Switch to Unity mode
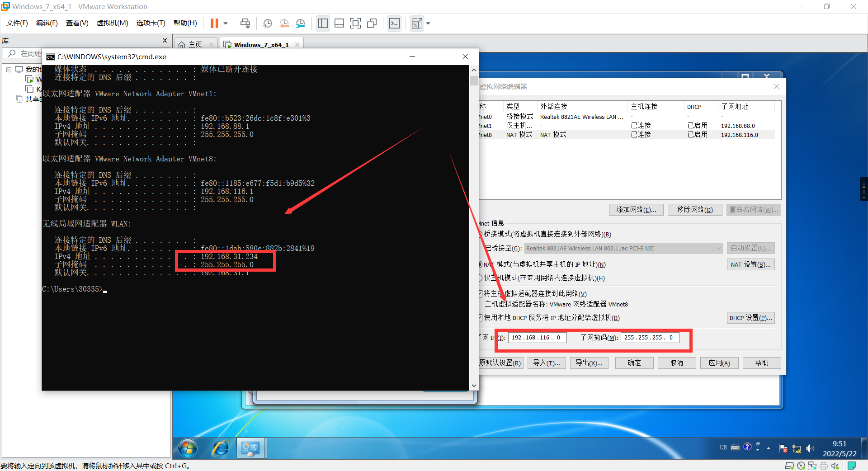 [372, 23]
